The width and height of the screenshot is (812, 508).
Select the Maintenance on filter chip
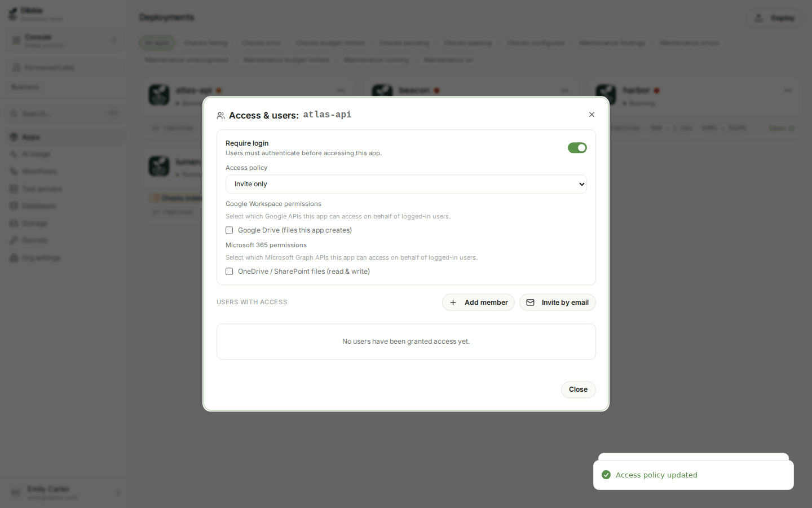pyautogui.click(x=448, y=60)
